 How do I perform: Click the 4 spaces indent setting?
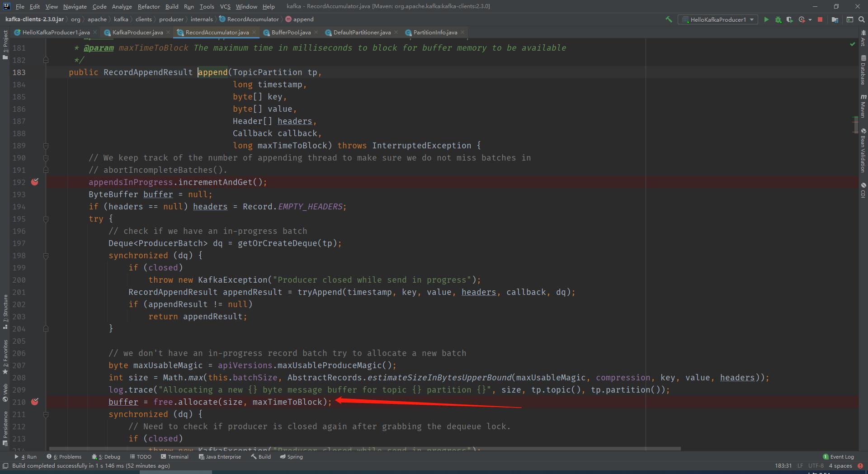tap(840, 466)
